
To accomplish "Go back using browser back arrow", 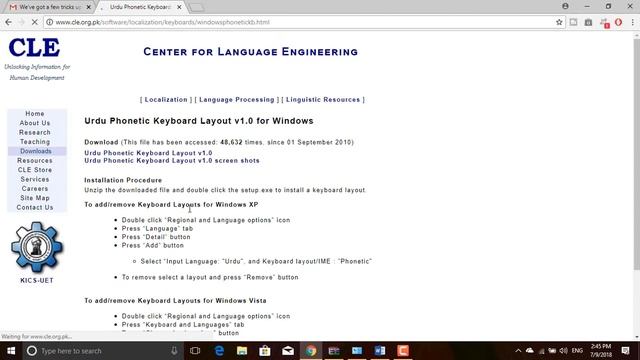I will coord(9,22).
